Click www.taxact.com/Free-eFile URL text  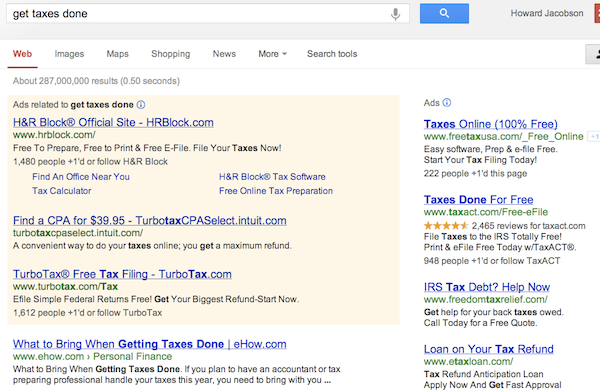point(486,212)
